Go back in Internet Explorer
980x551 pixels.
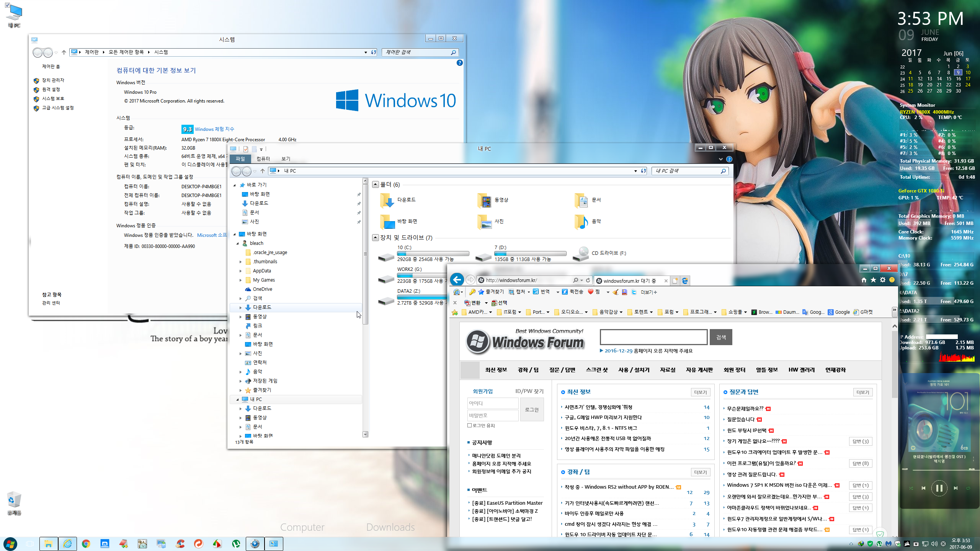point(457,280)
